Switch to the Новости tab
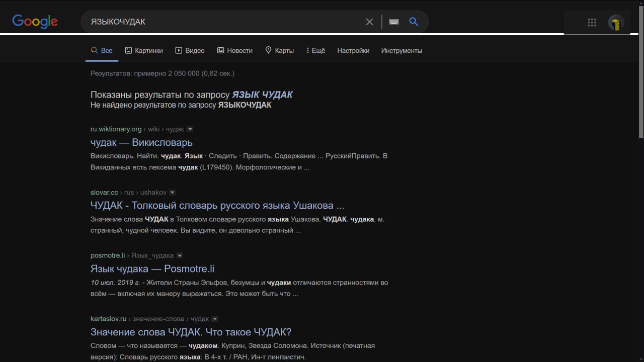 click(235, 51)
